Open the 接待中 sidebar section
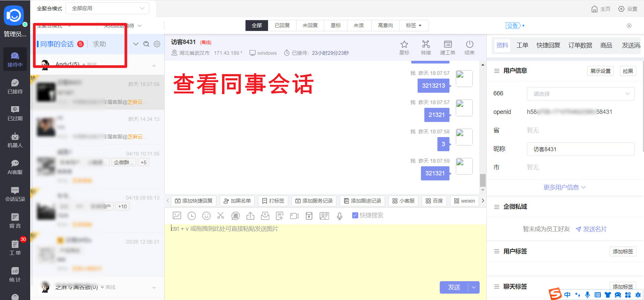This screenshot has width=644, height=300. (x=15, y=59)
